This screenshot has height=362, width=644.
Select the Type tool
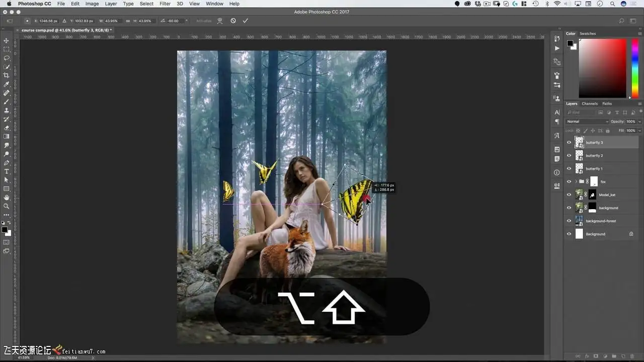click(7, 171)
